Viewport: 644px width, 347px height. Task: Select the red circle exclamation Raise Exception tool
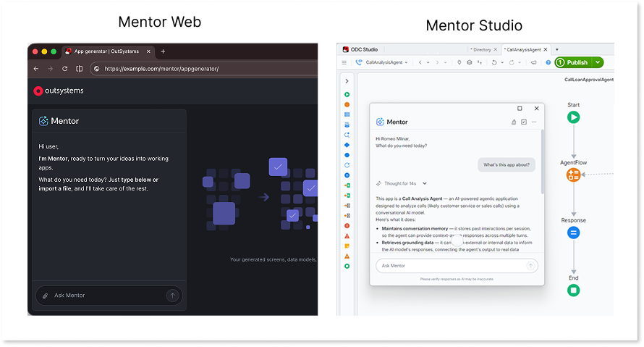[x=347, y=226]
